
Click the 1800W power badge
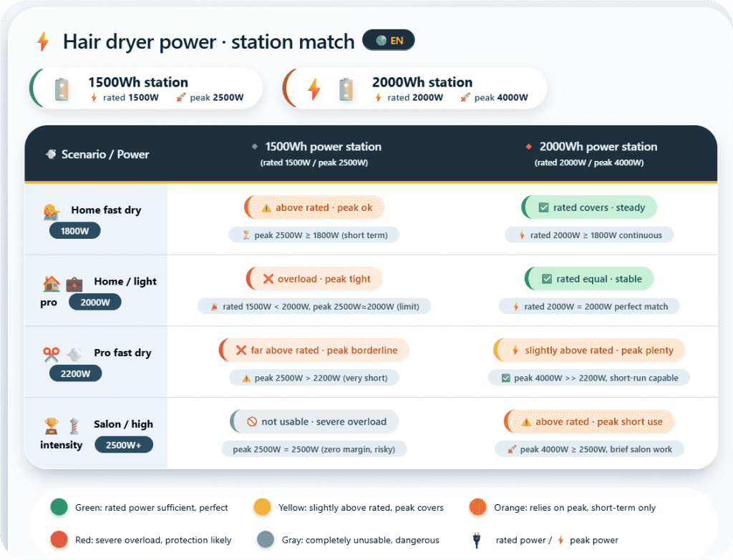point(74,230)
